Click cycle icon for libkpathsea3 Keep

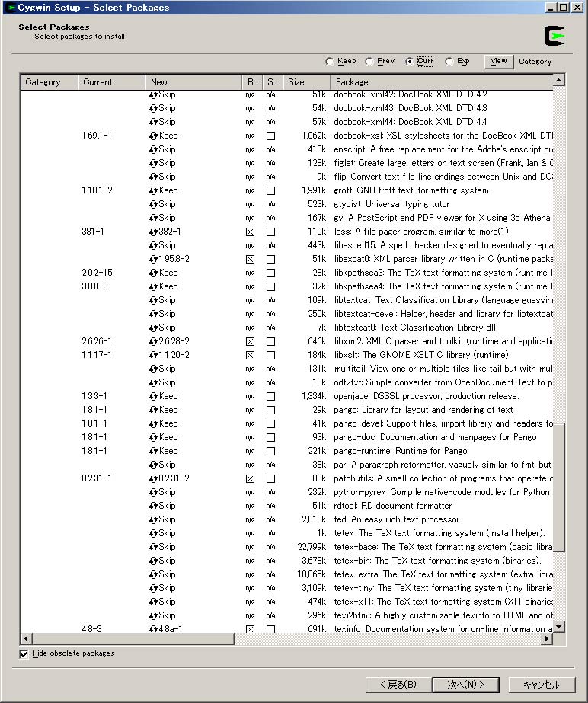153,273
